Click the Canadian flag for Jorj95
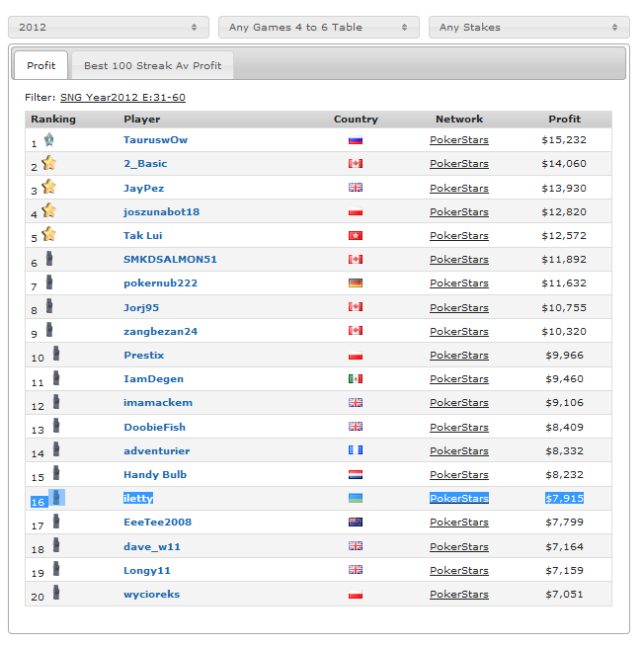Screen dimensions: 644x645 (356, 307)
